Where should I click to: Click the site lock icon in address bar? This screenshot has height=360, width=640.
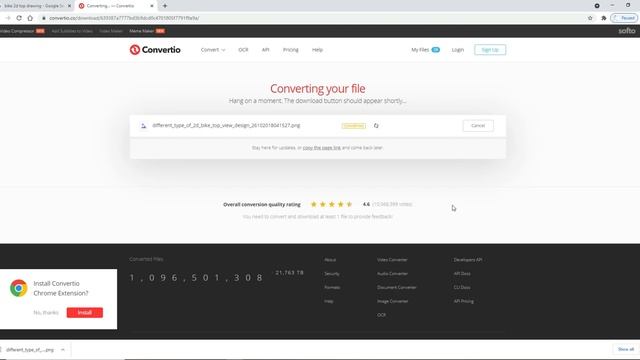pyautogui.click(x=44, y=18)
